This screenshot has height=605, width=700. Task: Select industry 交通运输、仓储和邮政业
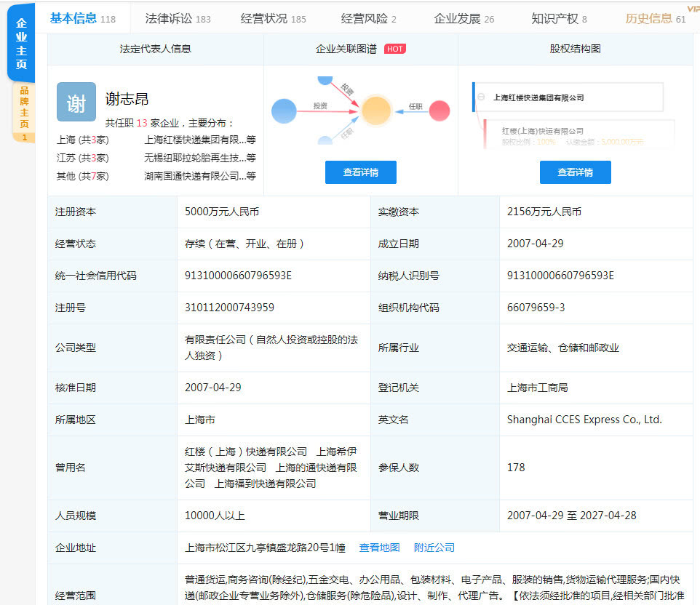[563, 348]
